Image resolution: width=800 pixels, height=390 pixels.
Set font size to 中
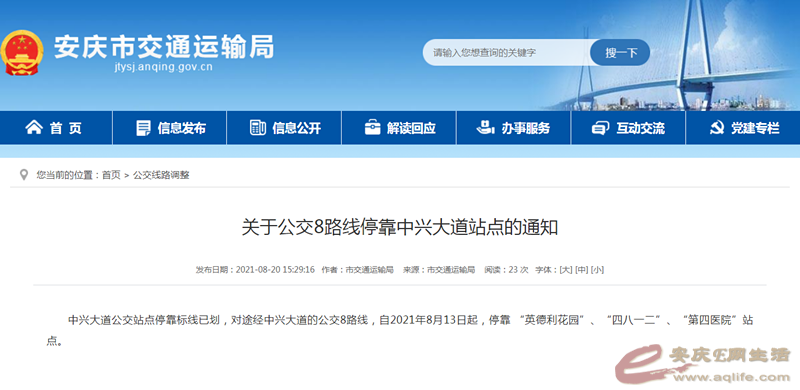click(582, 270)
